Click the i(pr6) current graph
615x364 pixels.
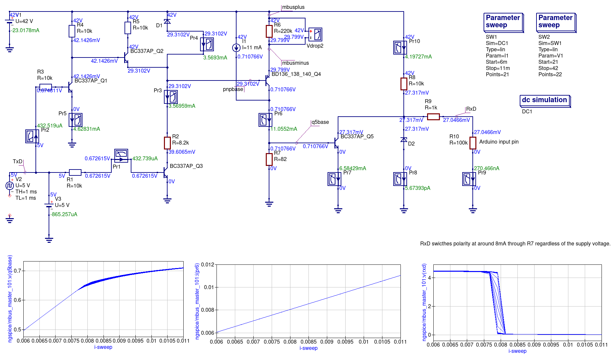(x=308, y=301)
